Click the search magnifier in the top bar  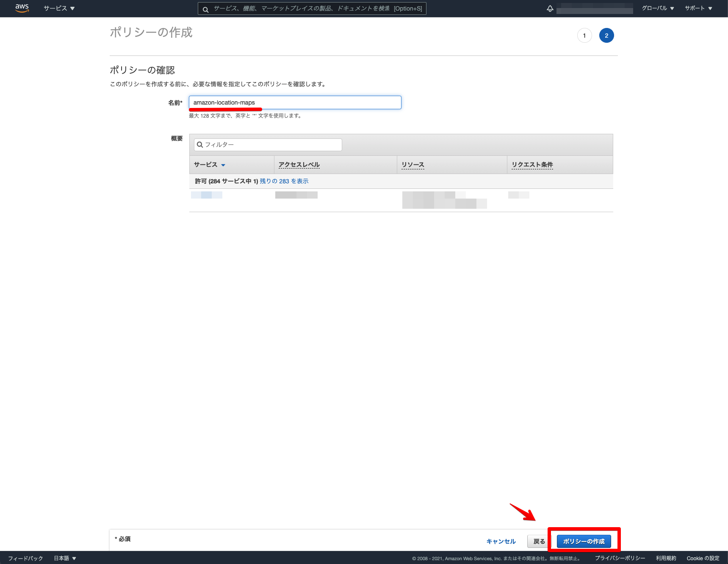pos(205,8)
